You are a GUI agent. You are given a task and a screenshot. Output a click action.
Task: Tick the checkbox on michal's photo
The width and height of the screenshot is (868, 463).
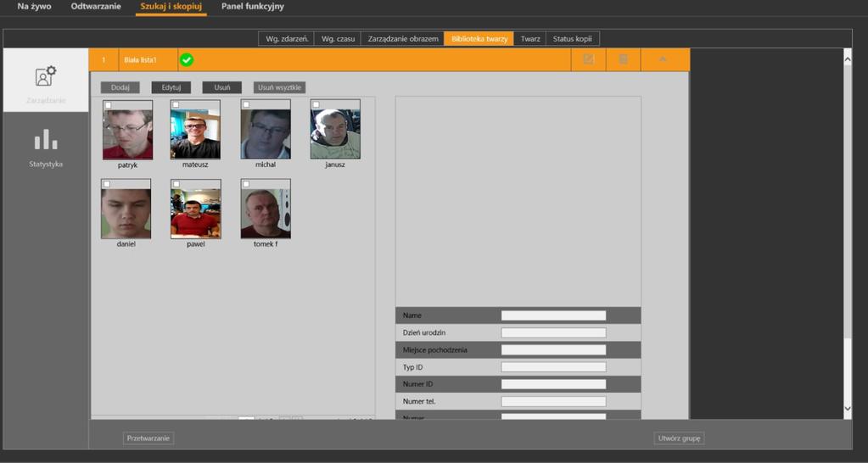pyautogui.click(x=246, y=105)
